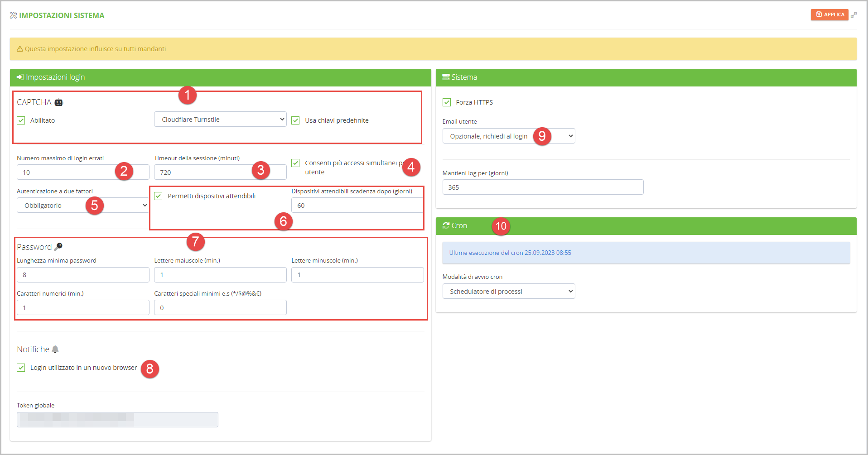Click the Mantieni log per (giorni) field

pyautogui.click(x=543, y=187)
